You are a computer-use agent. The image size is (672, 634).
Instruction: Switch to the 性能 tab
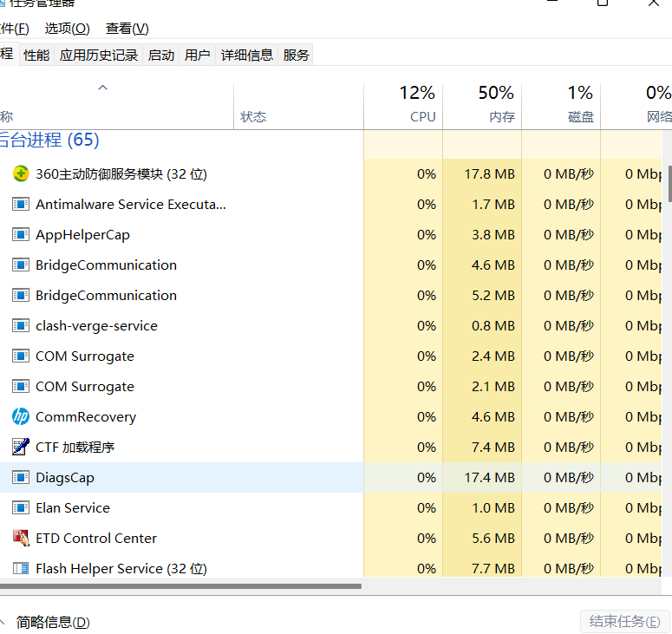[36, 55]
